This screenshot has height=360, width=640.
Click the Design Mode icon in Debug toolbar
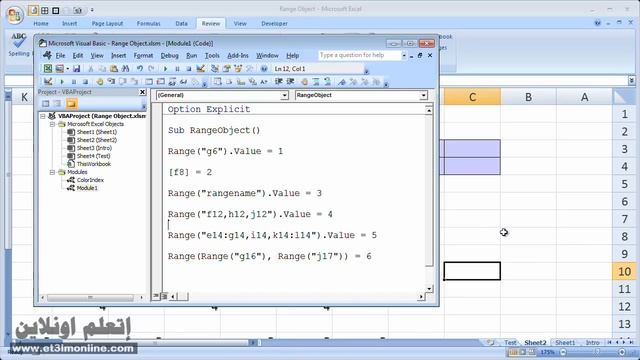pyautogui.click(x=48, y=82)
